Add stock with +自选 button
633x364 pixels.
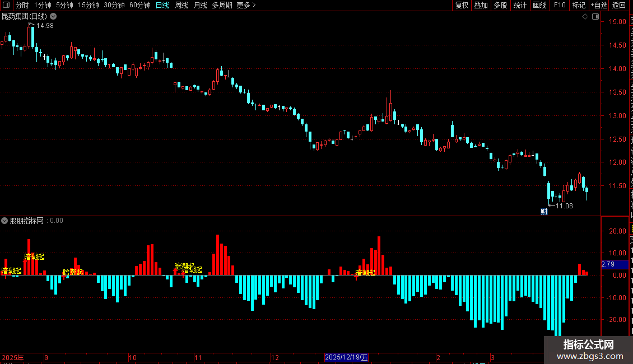point(599,5)
